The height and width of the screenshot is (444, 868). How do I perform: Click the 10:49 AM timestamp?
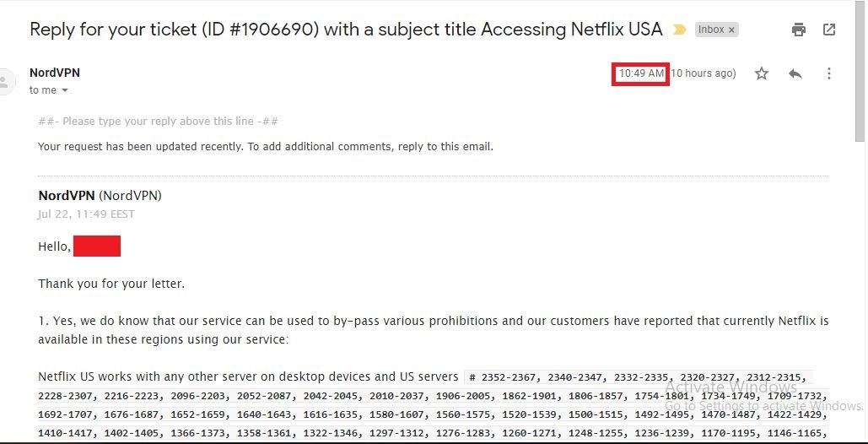(x=641, y=73)
